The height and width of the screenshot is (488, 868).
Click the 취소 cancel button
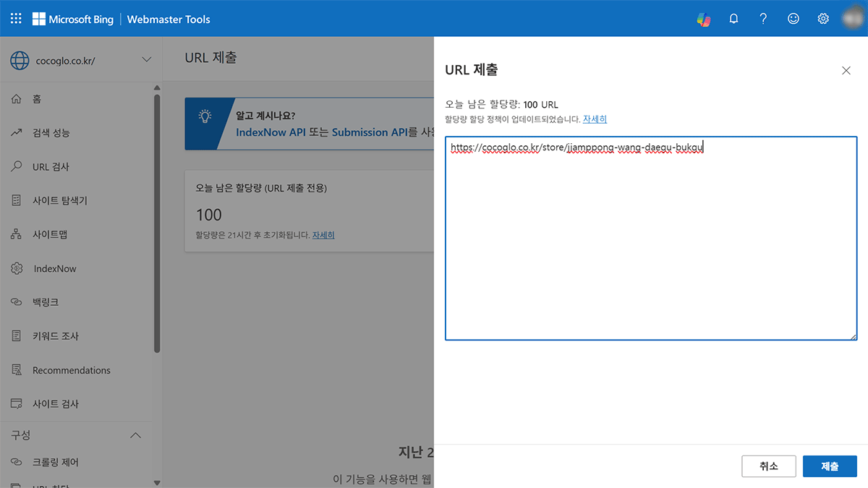tap(769, 466)
